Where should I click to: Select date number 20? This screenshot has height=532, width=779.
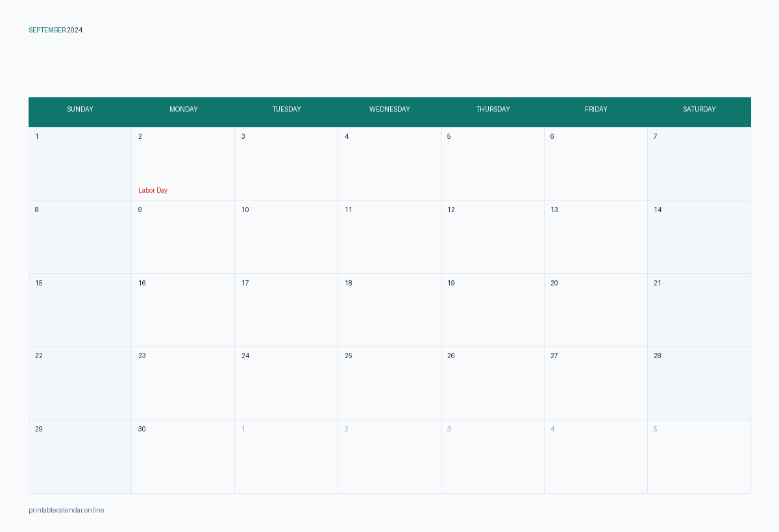[x=554, y=283]
